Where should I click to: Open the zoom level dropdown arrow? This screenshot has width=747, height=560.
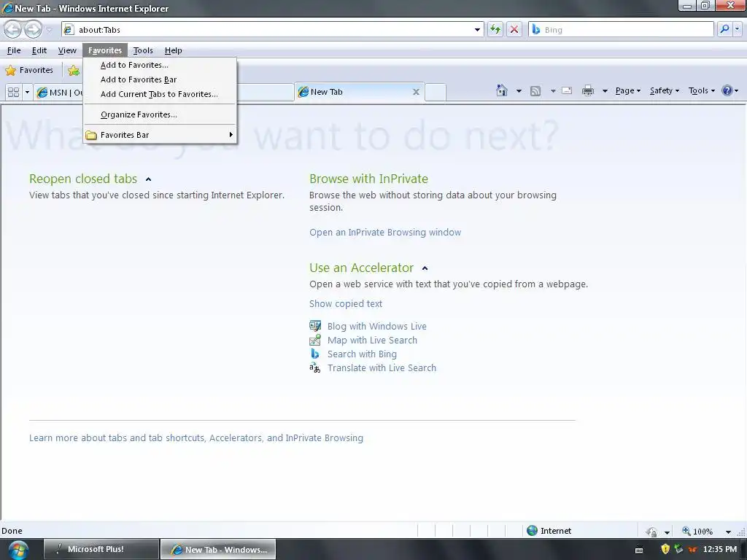click(x=728, y=532)
